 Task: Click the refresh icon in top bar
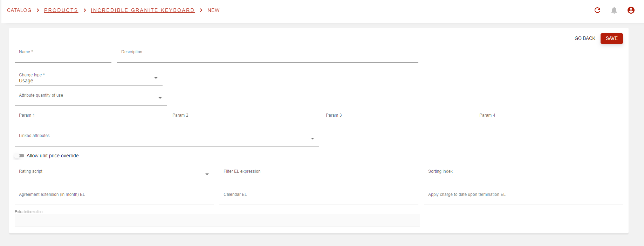tap(597, 10)
